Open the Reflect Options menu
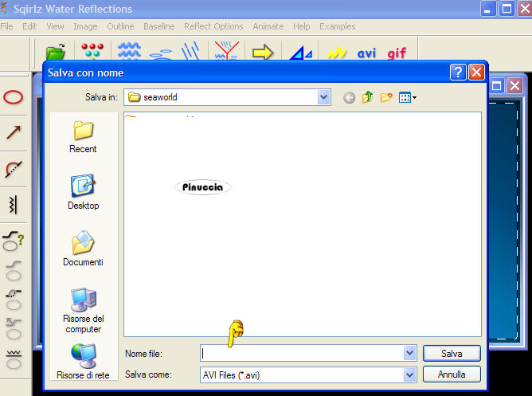 pos(213,26)
